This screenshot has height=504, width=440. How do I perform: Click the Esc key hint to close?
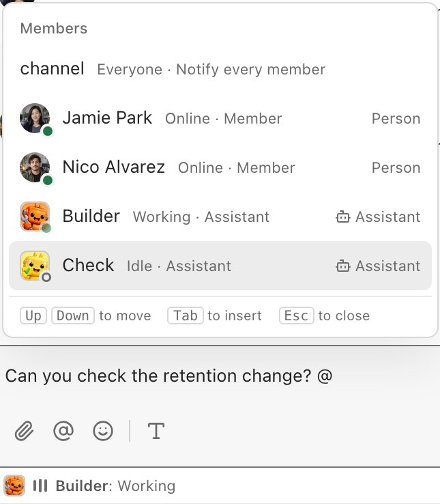click(297, 316)
